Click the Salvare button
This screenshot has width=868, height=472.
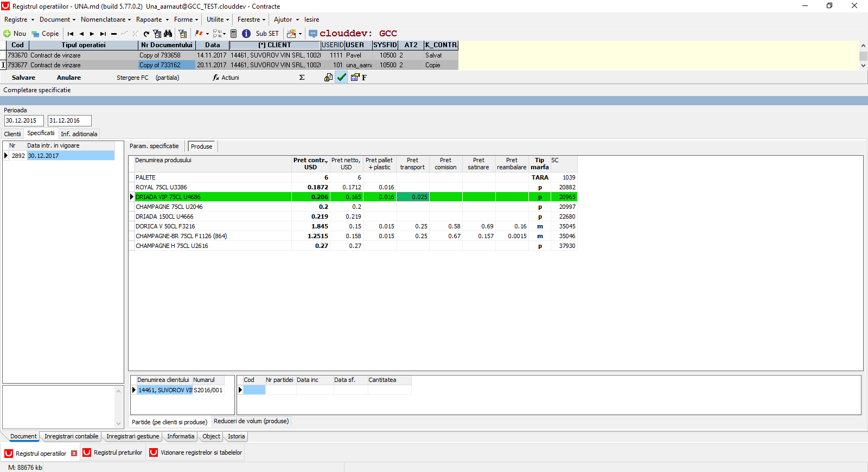(x=23, y=78)
